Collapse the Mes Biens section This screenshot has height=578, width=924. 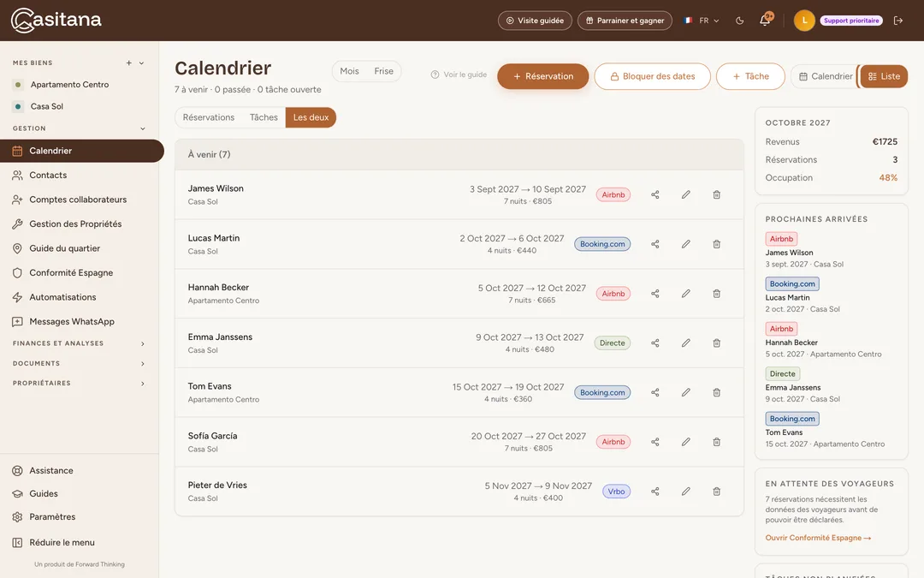pos(141,63)
